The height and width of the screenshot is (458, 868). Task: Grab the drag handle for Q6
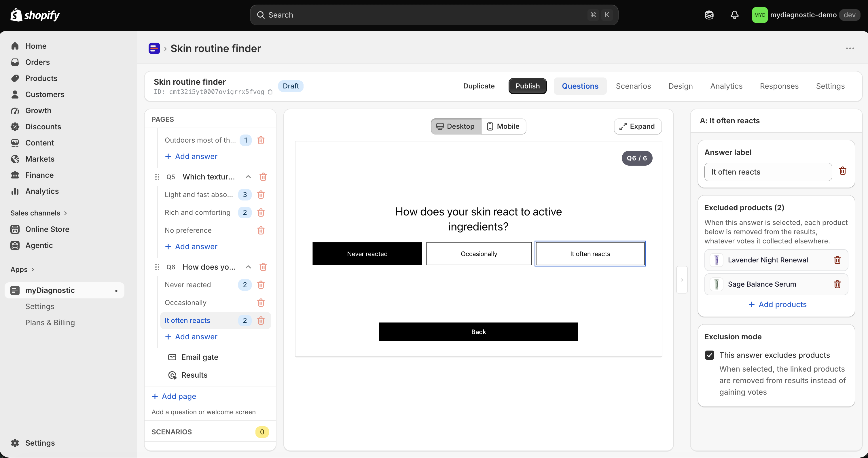[157, 267]
